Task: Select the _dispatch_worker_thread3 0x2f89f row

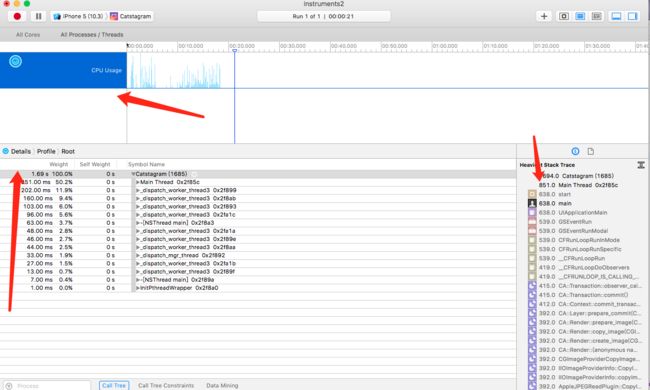Action: point(258,271)
